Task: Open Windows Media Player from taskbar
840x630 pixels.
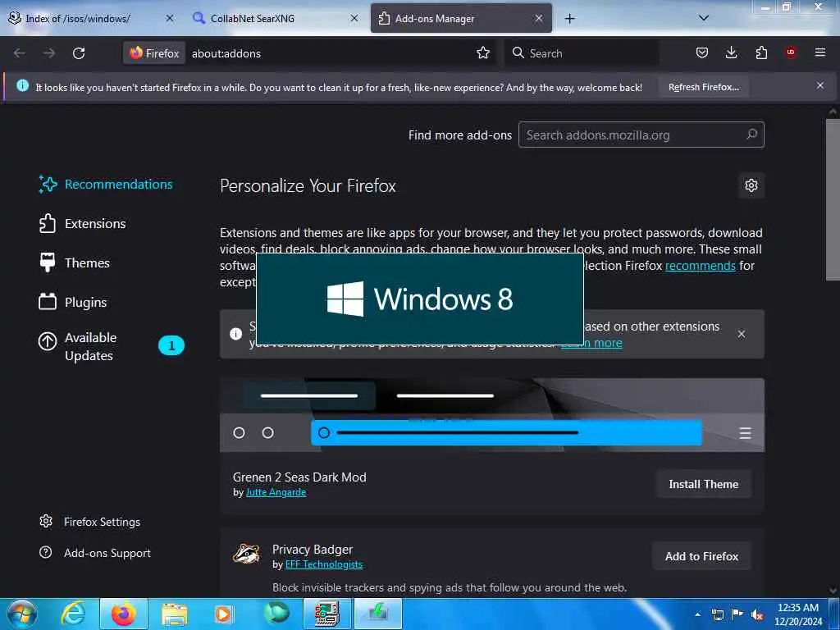Action: pos(223,614)
